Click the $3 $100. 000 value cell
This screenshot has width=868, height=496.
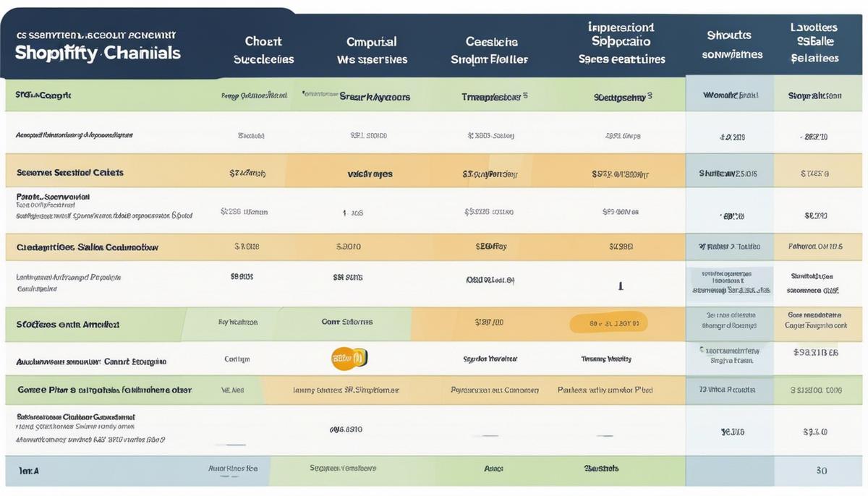[x=816, y=390]
